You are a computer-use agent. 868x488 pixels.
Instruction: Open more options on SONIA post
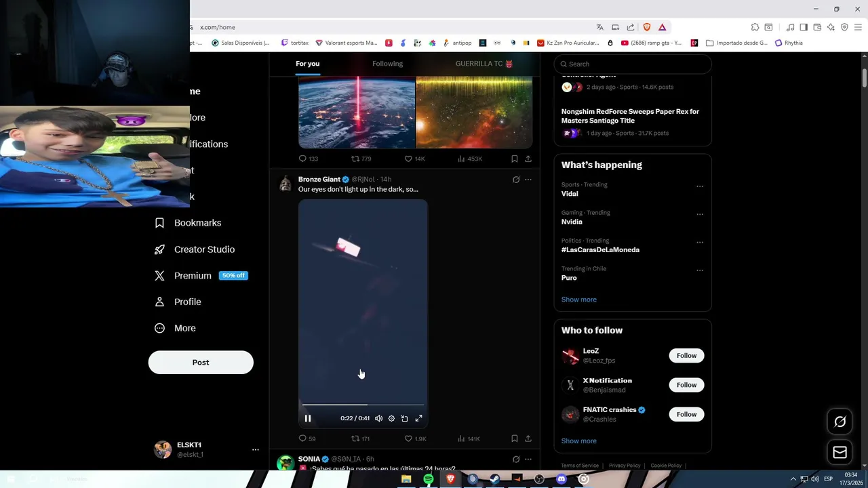click(528, 460)
